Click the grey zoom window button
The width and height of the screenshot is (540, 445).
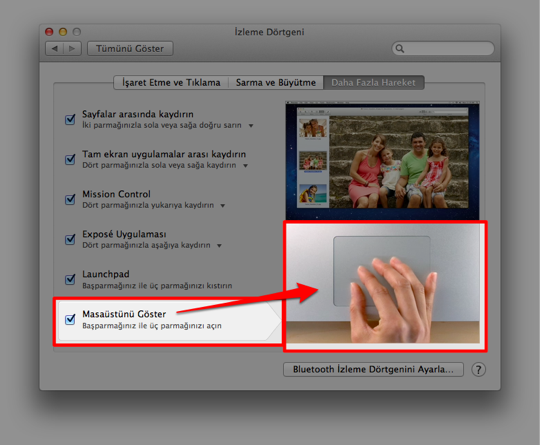[76, 32]
